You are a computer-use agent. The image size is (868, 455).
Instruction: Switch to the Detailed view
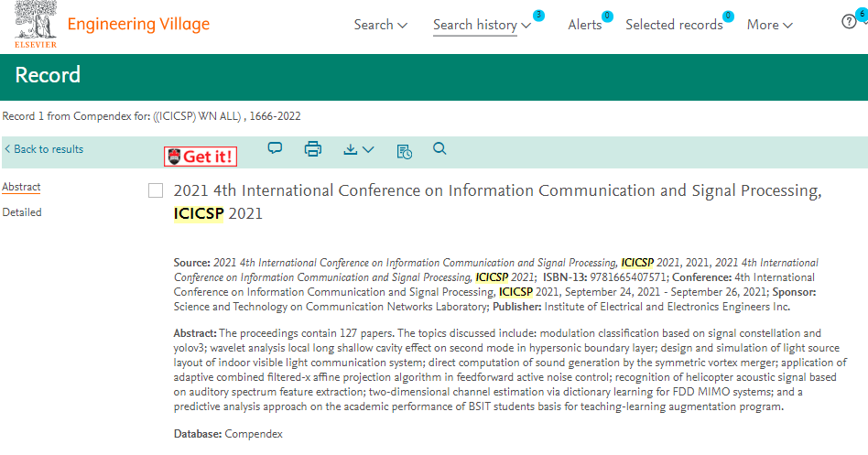point(22,212)
